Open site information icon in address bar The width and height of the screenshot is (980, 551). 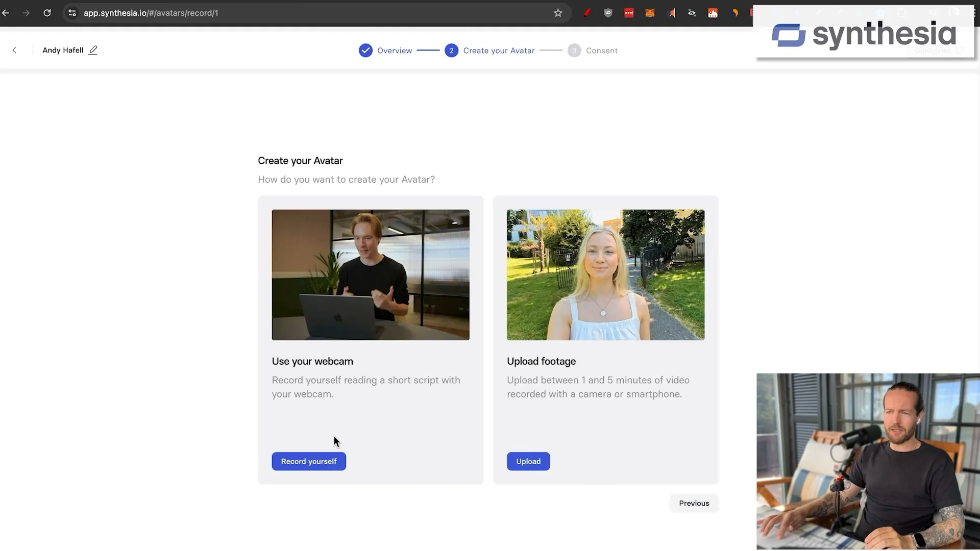point(72,13)
